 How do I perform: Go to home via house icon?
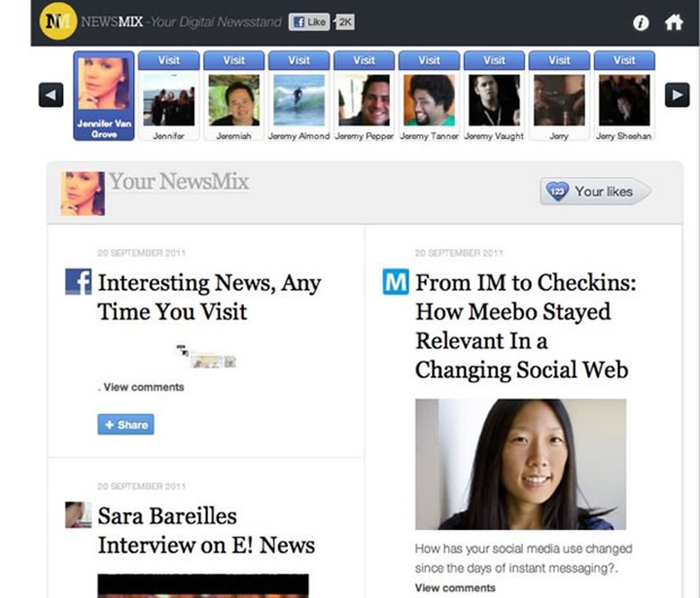coord(674,22)
